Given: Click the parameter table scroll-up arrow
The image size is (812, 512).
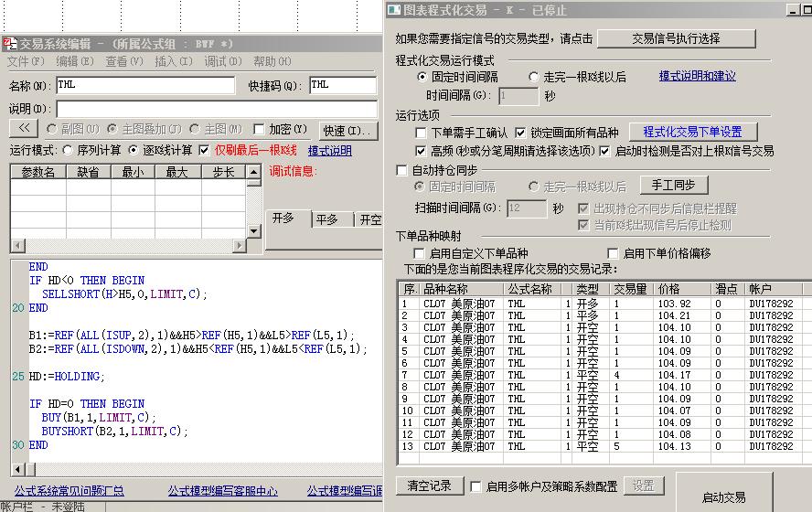Looking at the screenshot, I should [253, 171].
